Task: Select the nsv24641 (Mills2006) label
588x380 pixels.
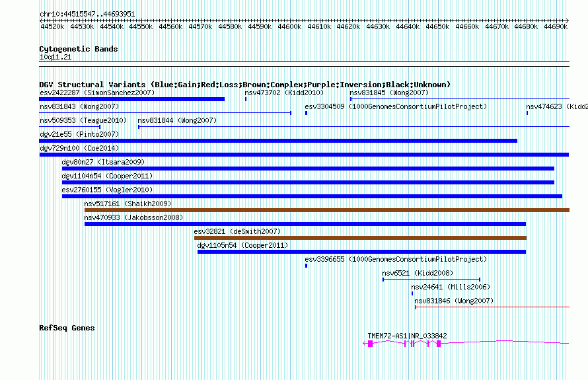Action: pyautogui.click(x=451, y=287)
